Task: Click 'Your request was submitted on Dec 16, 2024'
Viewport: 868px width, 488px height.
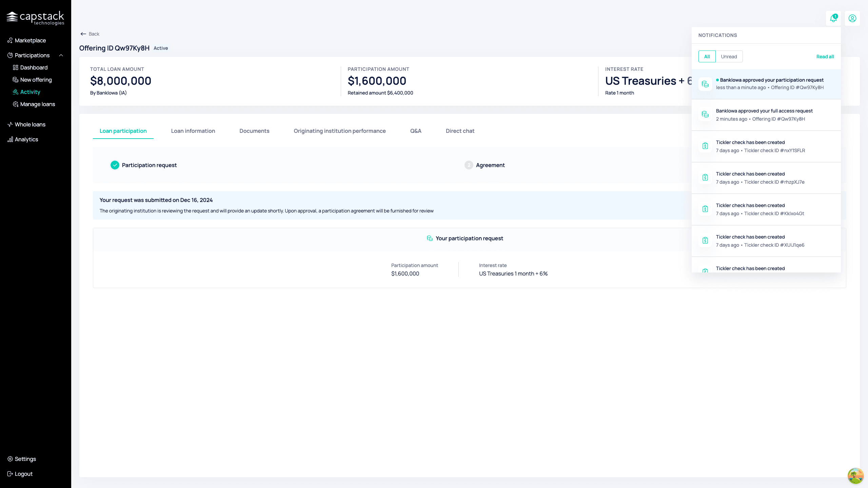Action: [x=156, y=200]
